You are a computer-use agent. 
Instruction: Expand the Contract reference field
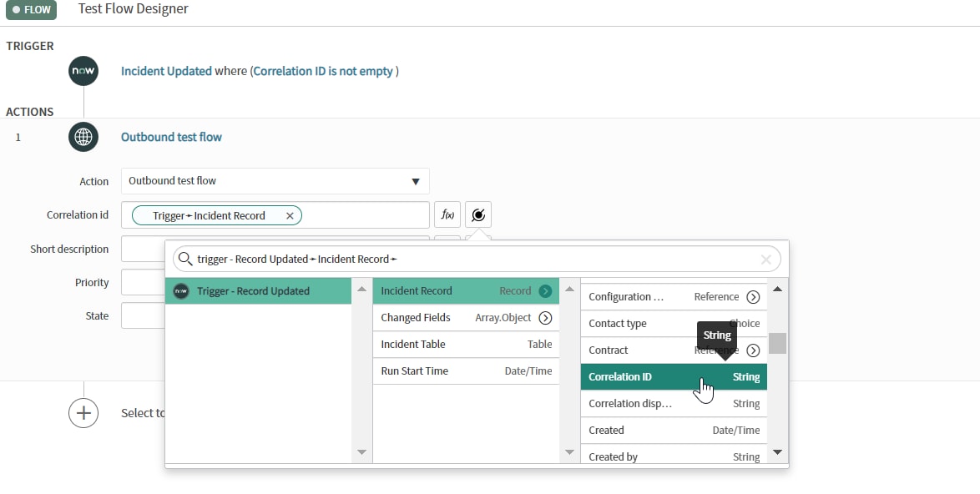pyautogui.click(x=753, y=350)
